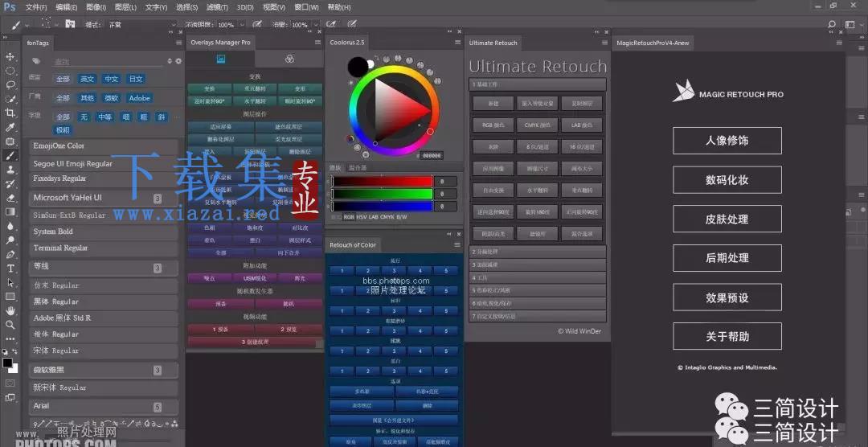Click 数码化妆 button
The height and width of the screenshot is (447, 868).
click(727, 180)
